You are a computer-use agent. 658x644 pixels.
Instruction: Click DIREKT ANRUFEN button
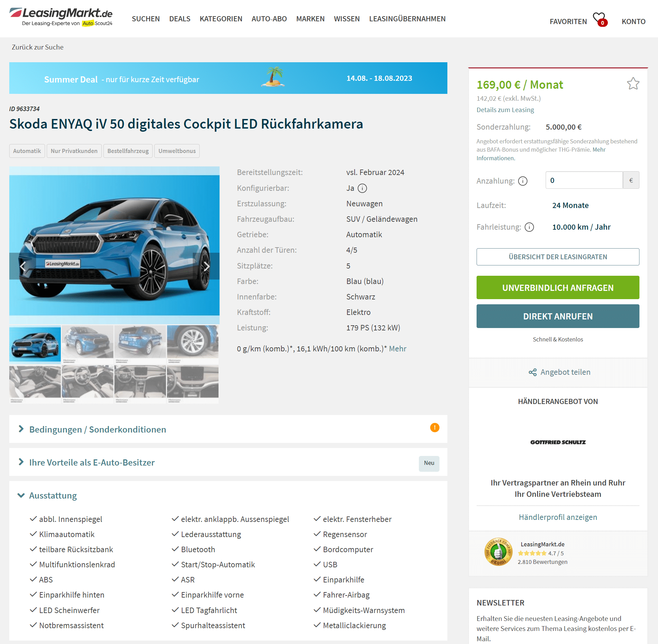(558, 316)
